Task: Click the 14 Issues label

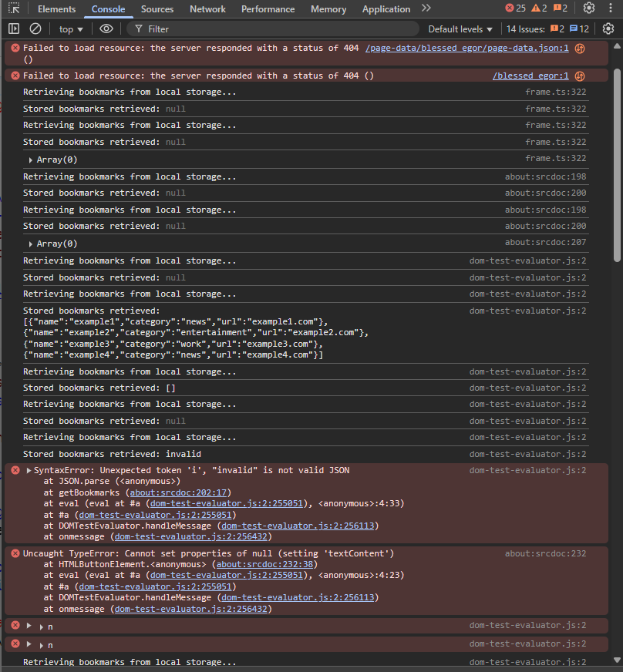Action: (x=525, y=29)
